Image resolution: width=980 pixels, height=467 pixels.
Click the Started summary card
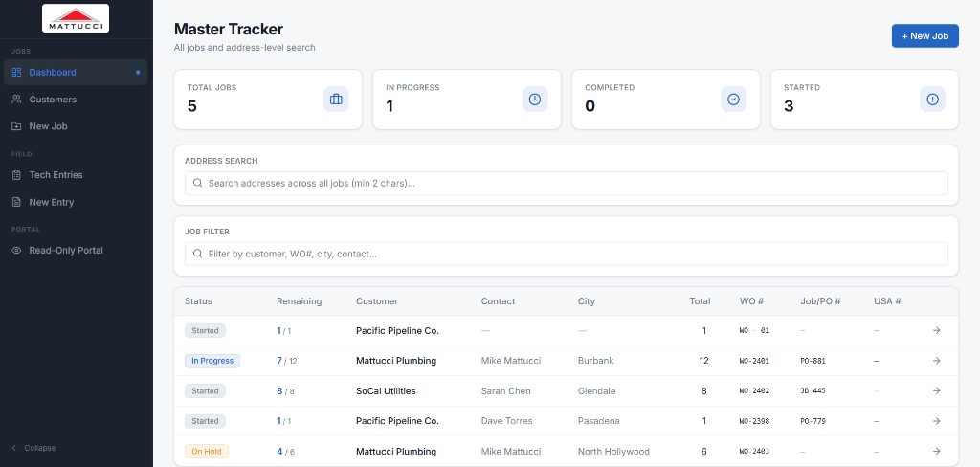pos(864,100)
